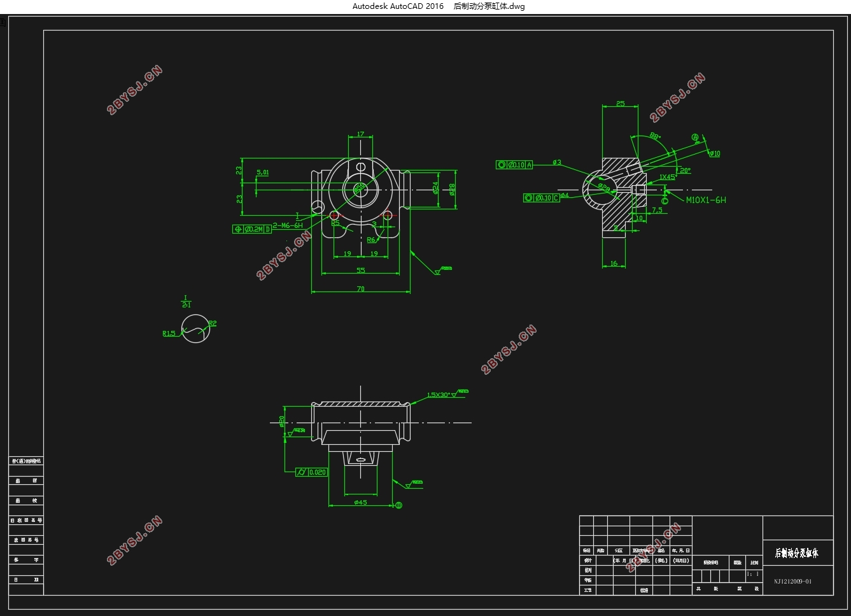The width and height of the screenshot is (851, 616).
Task: Select the 1X45° chamfer note
Action: (x=668, y=178)
